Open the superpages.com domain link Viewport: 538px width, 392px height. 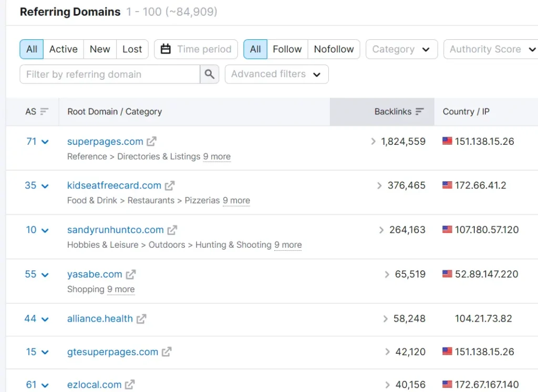[x=105, y=141]
